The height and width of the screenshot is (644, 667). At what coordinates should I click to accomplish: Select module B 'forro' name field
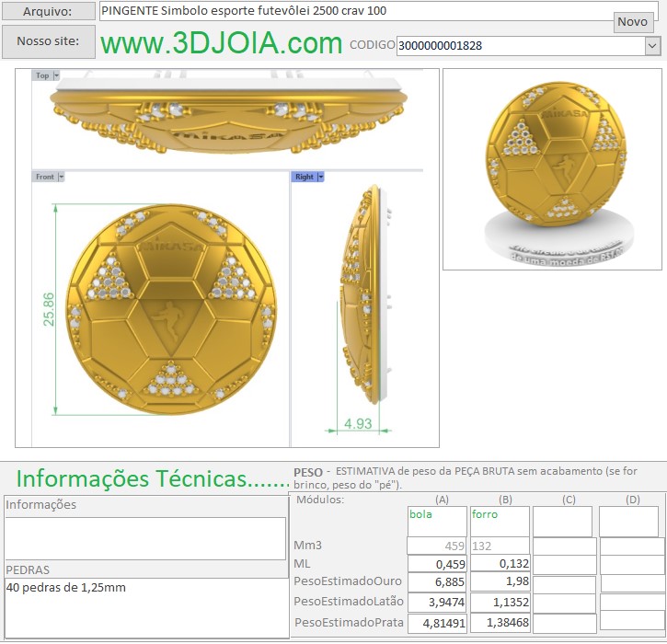point(500,521)
